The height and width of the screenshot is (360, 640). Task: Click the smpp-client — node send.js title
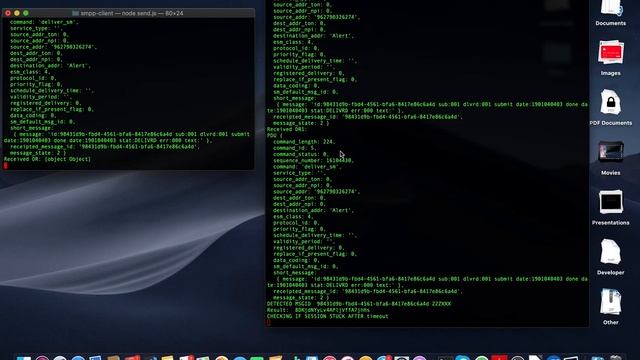coord(132,13)
